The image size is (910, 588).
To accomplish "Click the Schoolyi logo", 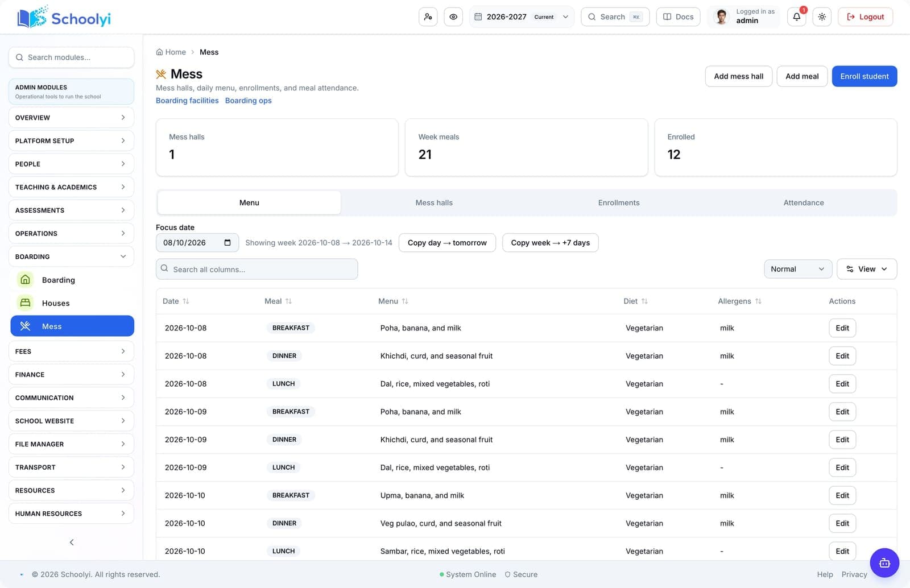I will point(64,17).
